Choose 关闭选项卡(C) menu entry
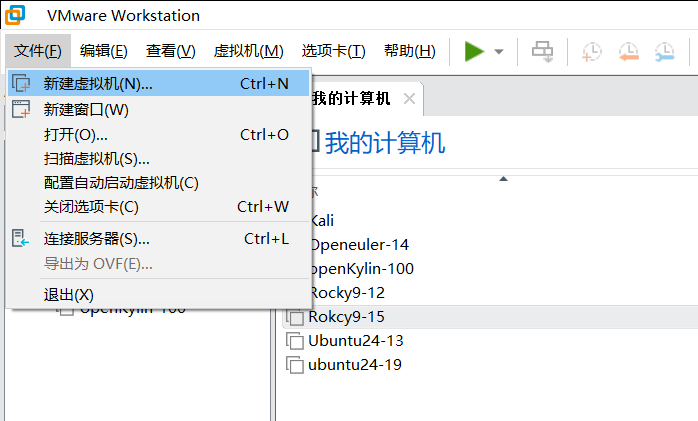This screenshot has height=421, width=698. (158, 206)
